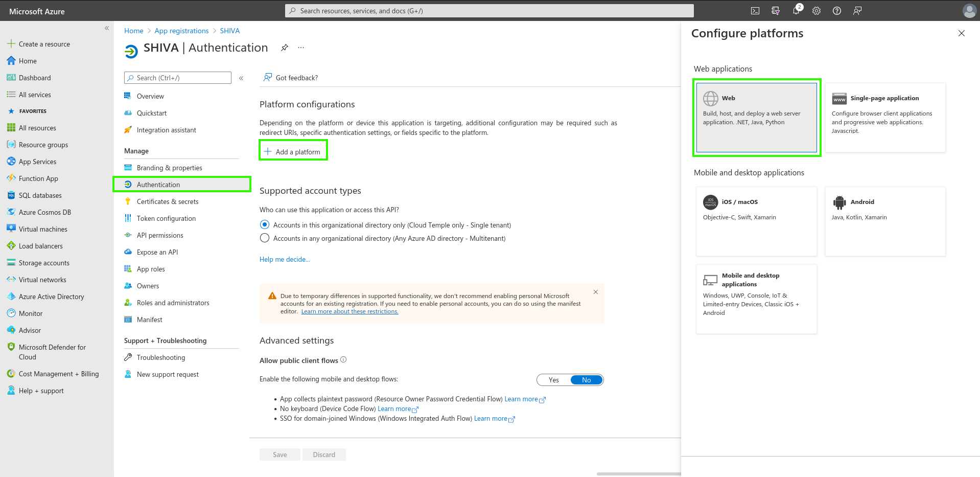
Task: Set Allow public client flows to Yes
Action: click(554, 380)
